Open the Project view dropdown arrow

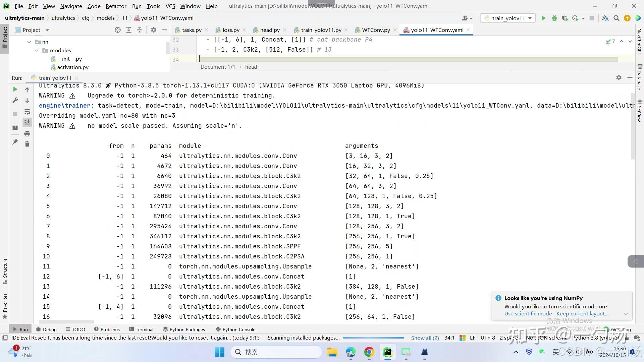click(x=47, y=30)
